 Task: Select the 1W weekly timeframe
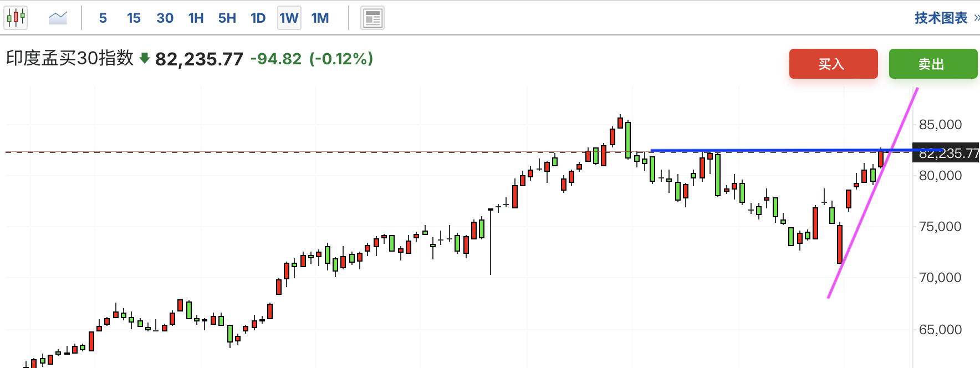click(289, 18)
